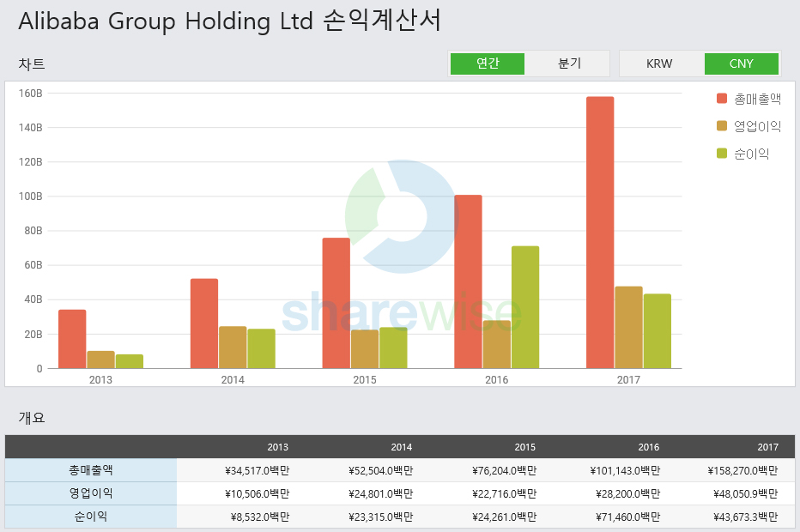Click the ¥8,532.0백만 cell

pos(260,517)
